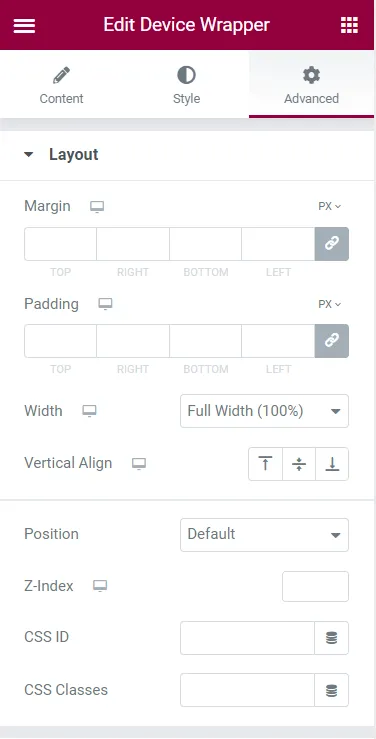Click device icon beside Vertical Align
This screenshot has width=376, height=739.
139,464
